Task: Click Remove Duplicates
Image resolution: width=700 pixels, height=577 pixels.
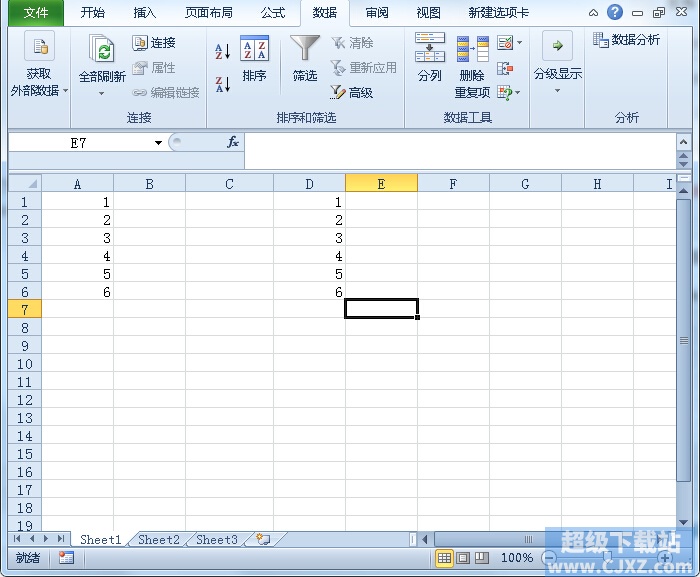Action: (472, 67)
